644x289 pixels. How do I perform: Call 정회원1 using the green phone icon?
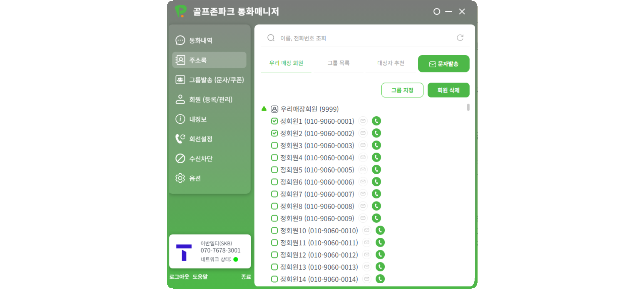[376, 121]
